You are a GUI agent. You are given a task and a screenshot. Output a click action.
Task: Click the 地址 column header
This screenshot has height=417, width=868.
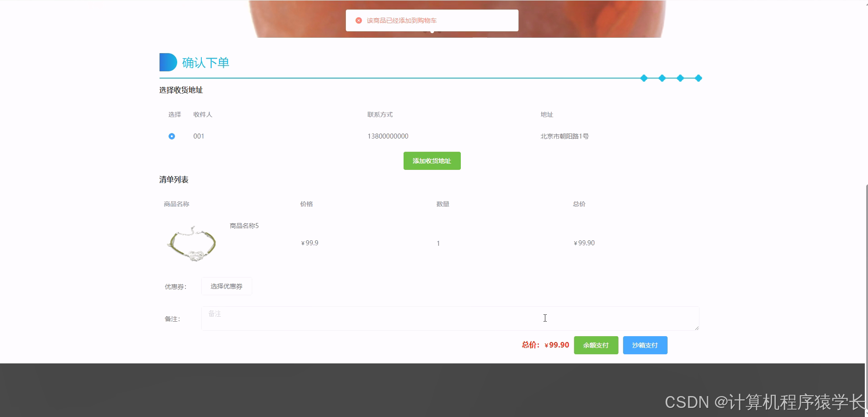547,114
